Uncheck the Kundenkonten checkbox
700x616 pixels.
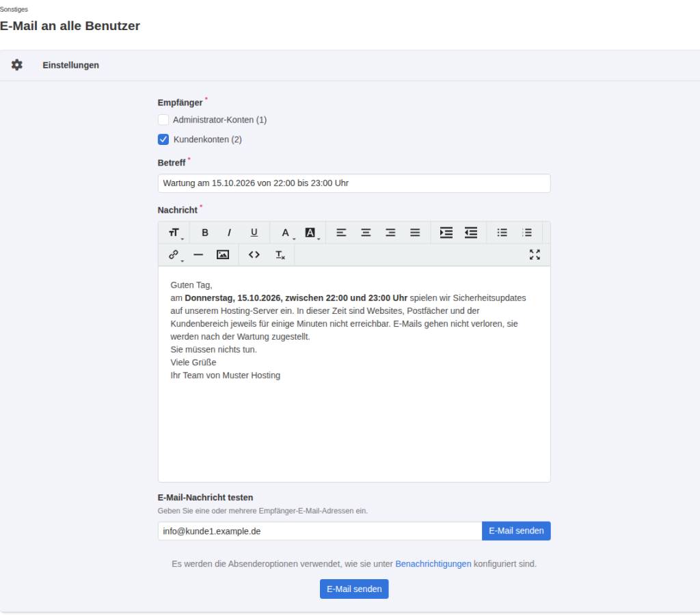tap(163, 139)
